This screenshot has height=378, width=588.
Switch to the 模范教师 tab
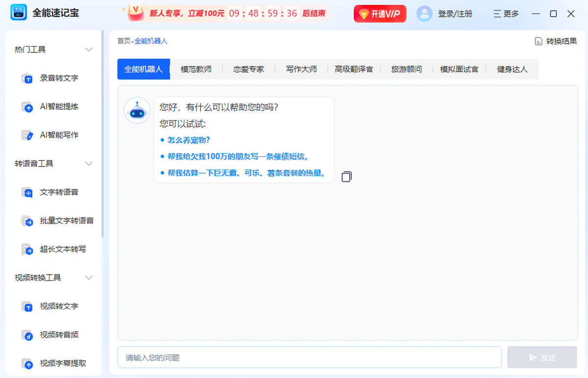pos(196,69)
